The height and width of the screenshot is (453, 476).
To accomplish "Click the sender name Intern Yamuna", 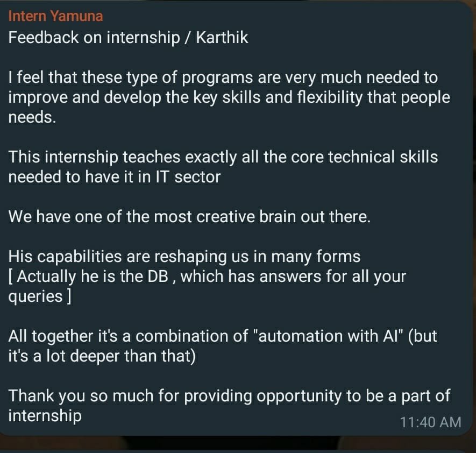I will [55, 16].
